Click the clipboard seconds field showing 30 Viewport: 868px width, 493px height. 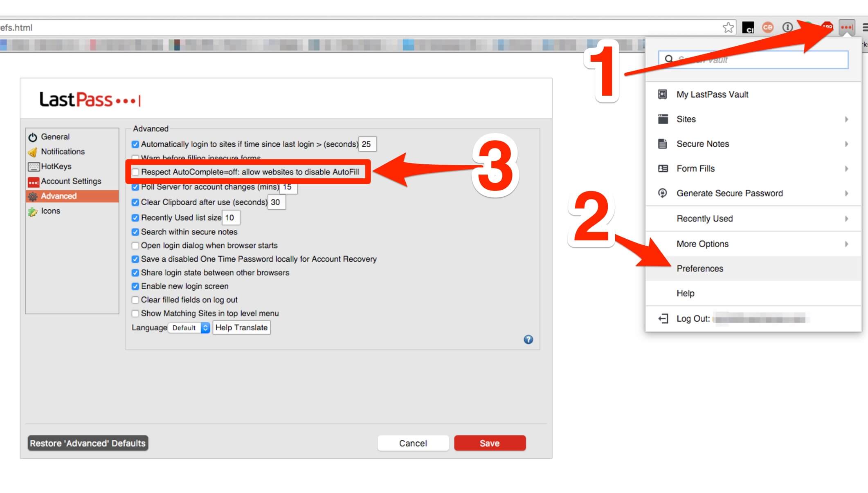click(277, 202)
